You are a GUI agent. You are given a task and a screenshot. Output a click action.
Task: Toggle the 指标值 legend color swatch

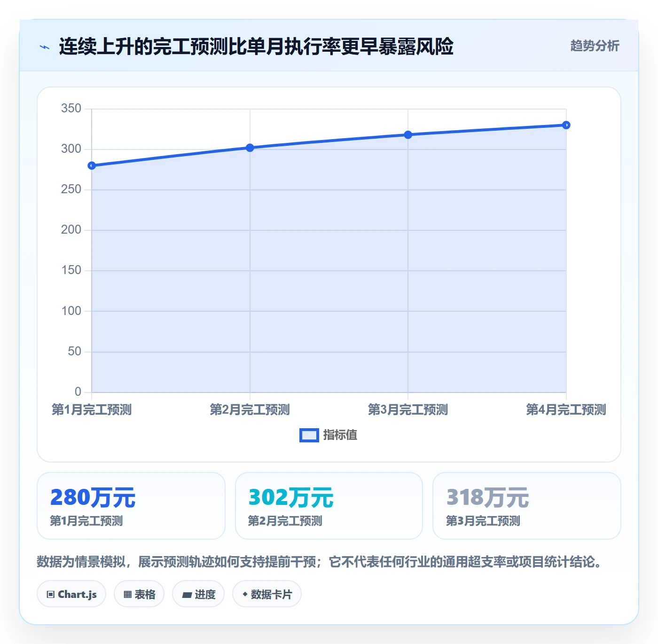[309, 435]
